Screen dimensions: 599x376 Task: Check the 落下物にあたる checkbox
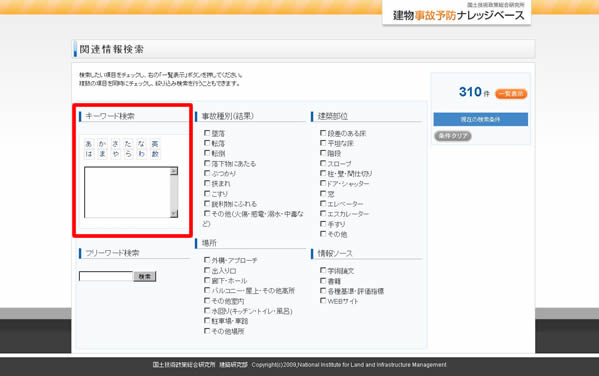tap(207, 163)
